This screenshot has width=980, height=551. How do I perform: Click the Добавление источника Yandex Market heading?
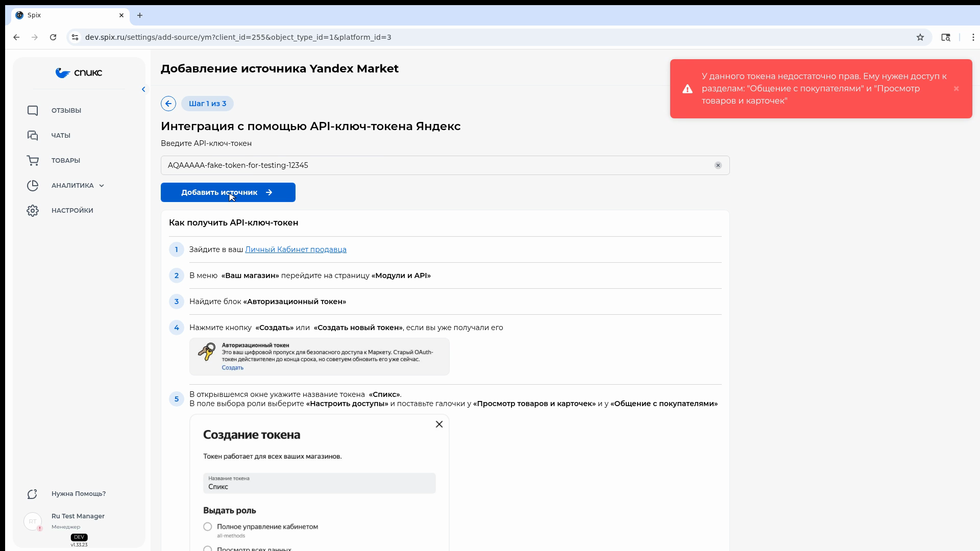[280, 69]
